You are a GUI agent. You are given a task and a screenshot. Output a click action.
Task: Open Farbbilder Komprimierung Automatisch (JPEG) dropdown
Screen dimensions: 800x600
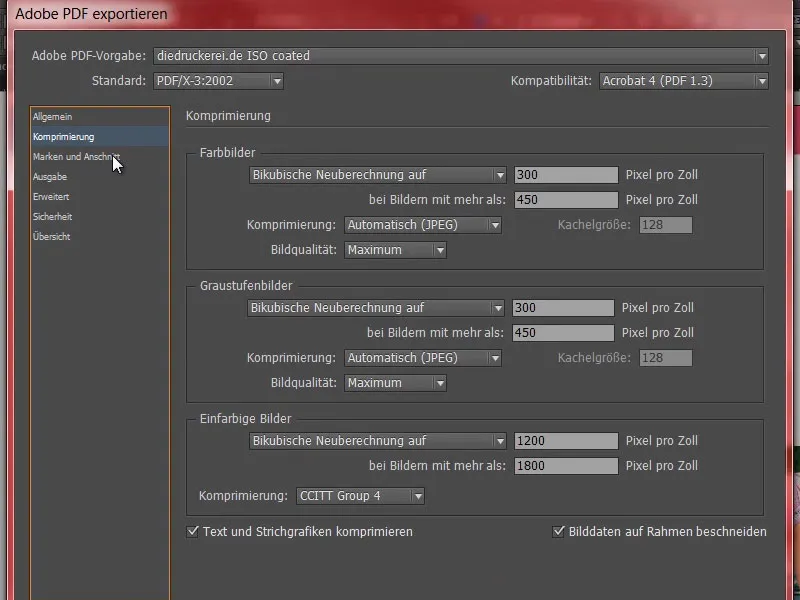(x=422, y=224)
